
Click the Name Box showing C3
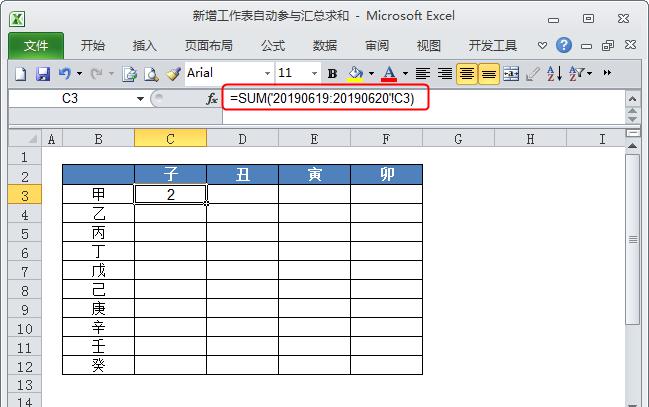click(70, 99)
